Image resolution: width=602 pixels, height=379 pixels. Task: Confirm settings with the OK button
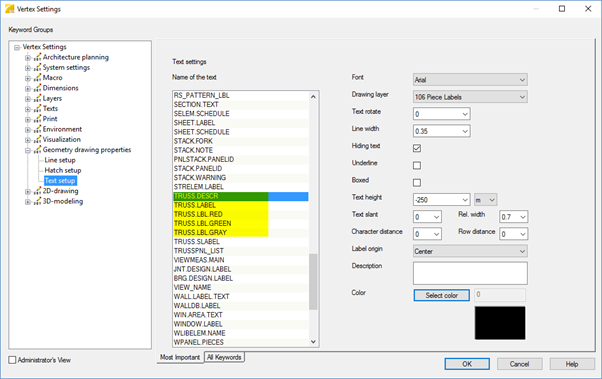tap(467, 364)
